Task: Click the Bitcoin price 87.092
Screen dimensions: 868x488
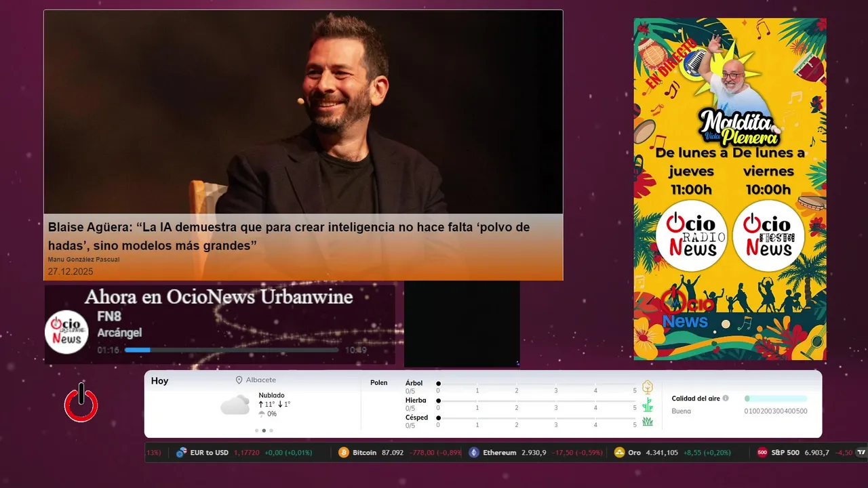Action: (x=393, y=452)
